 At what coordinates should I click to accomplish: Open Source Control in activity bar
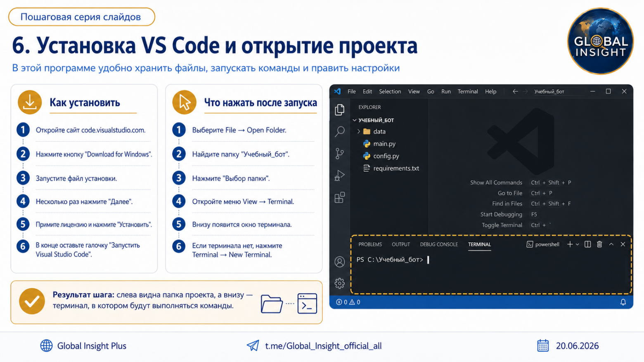click(340, 154)
